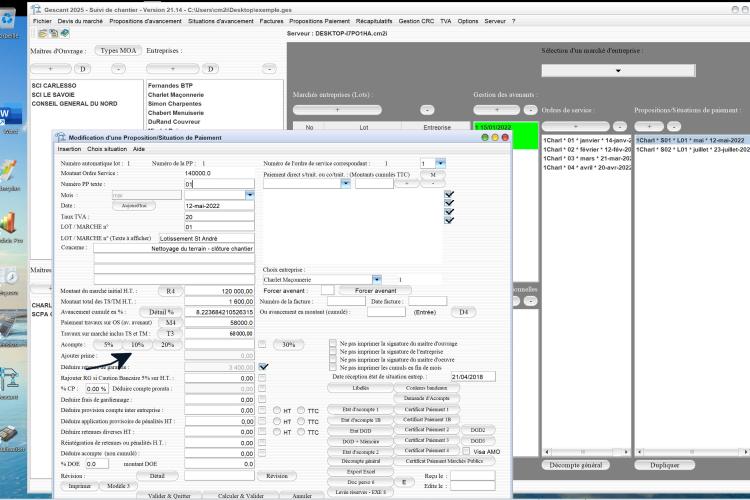Viewport: 750px width, 500px height.
Task: Click Calculer & Valider button
Action: point(241,496)
